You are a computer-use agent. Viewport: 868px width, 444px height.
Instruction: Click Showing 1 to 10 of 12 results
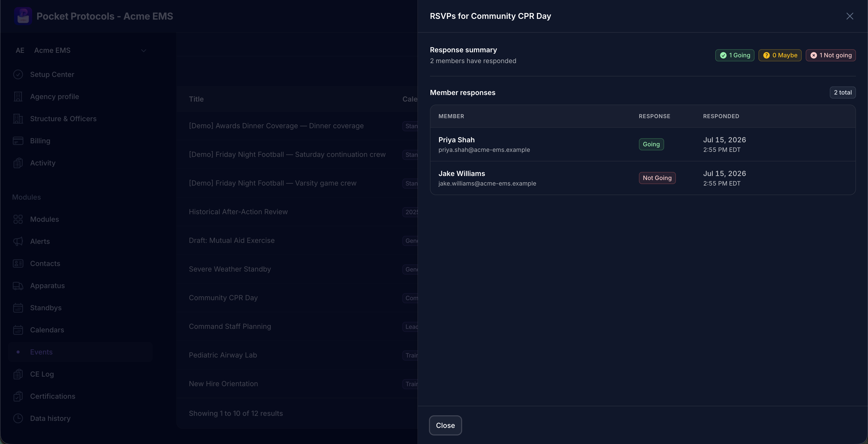[x=236, y=414]
